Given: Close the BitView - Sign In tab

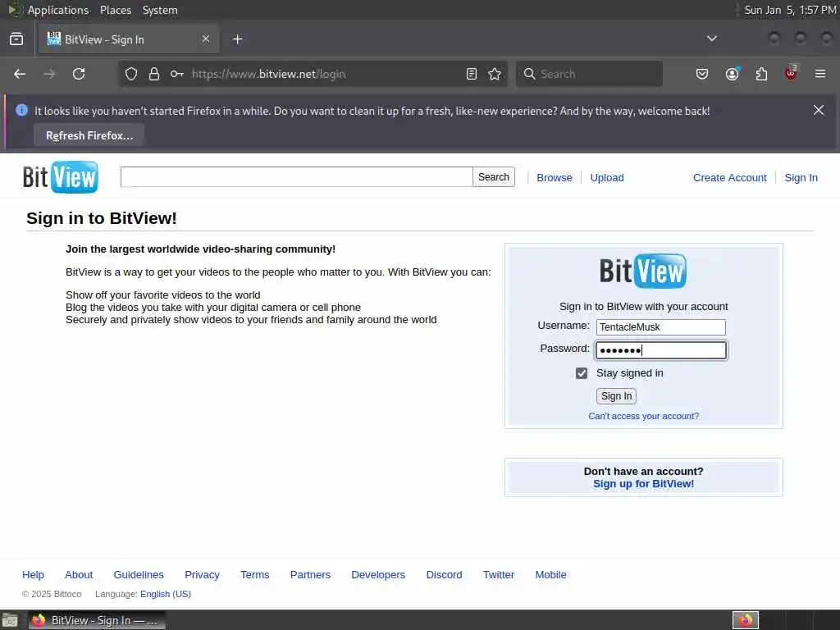Looking at the screenshot, I should pyautogui.click(x=206, y=39).
